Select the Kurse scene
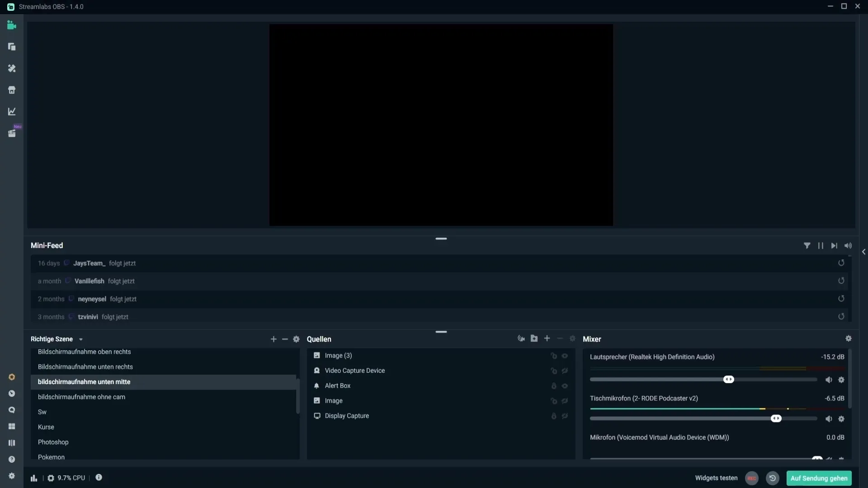The height and width of the screenshot is (488, 868). [163, 427]
